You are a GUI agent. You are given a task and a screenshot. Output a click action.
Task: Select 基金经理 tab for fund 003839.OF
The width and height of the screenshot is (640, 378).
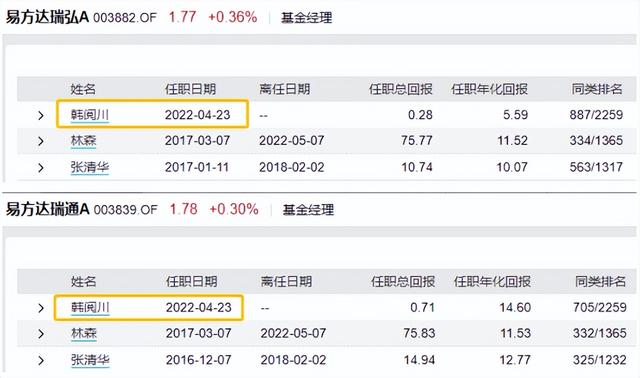tap(308, 210)
